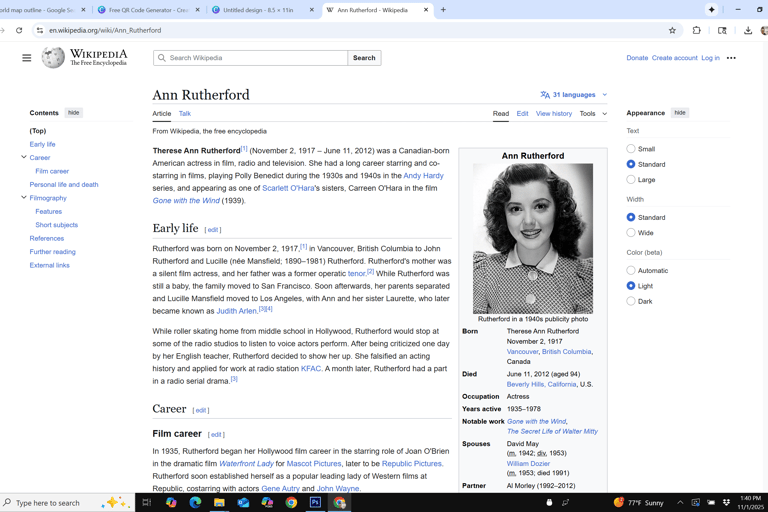Hide the Contents sidebar

click(73, 113)
